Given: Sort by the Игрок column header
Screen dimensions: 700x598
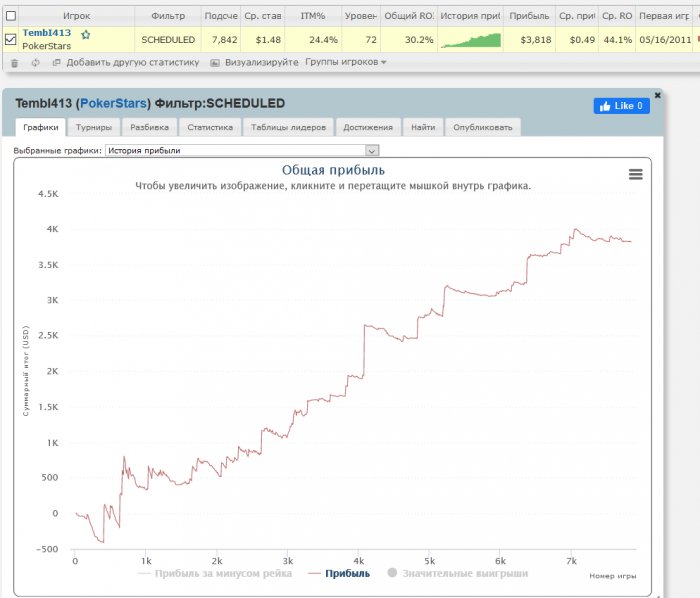Looking at the screenshot, I should [x=76, y=16].
